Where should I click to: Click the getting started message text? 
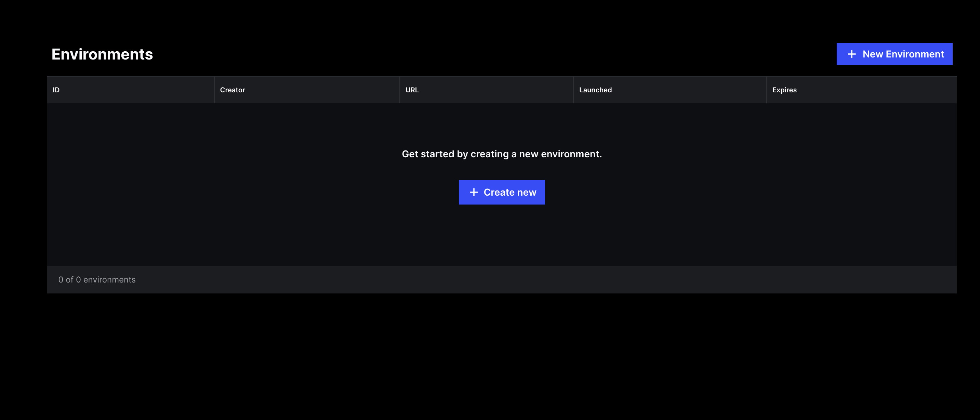[501, 154]
